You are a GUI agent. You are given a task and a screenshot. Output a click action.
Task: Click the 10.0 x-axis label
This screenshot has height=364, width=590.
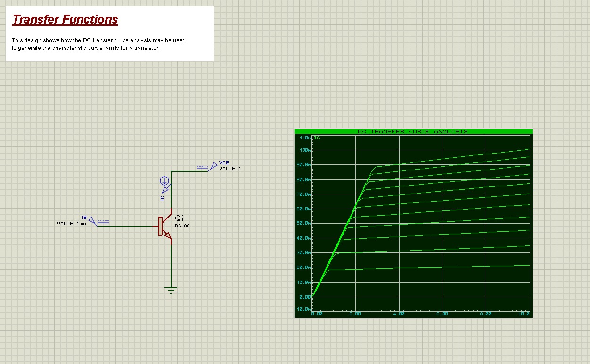click(x=524, y=314)
